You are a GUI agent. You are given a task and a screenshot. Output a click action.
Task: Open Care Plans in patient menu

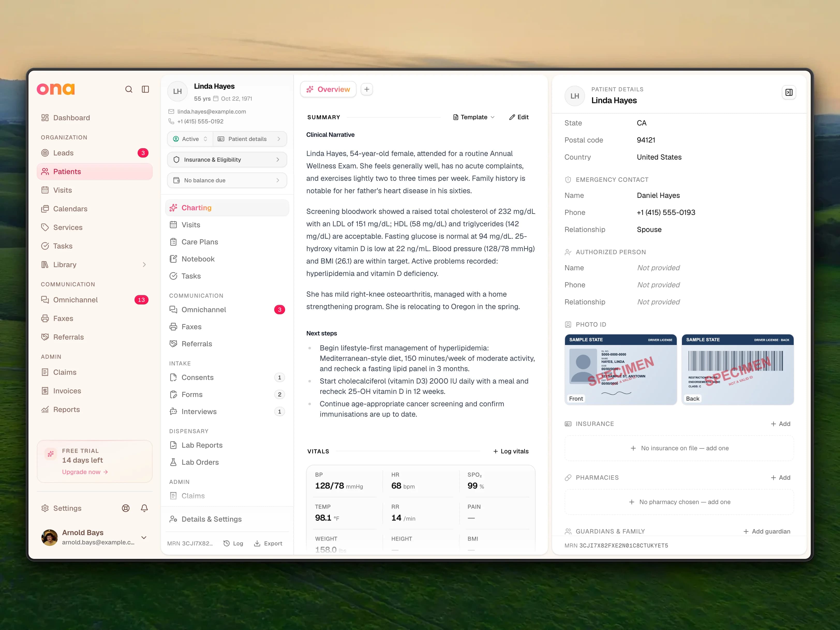(227, 242)
